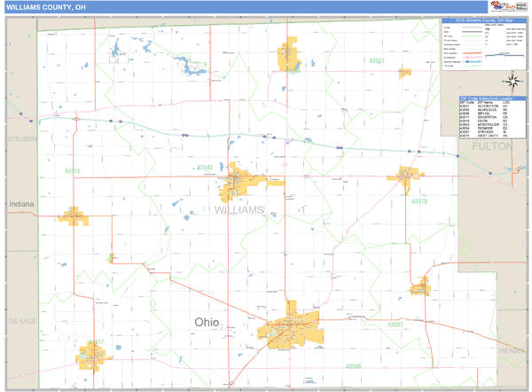Click the 43501 ZIP code map label
532x392 pixels.
pyautogui.click(x=377, y=61)
